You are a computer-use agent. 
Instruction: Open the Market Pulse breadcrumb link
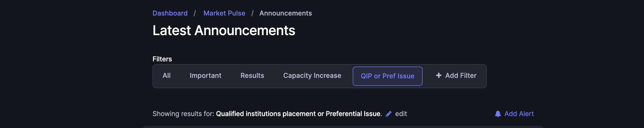click(224, 13)
